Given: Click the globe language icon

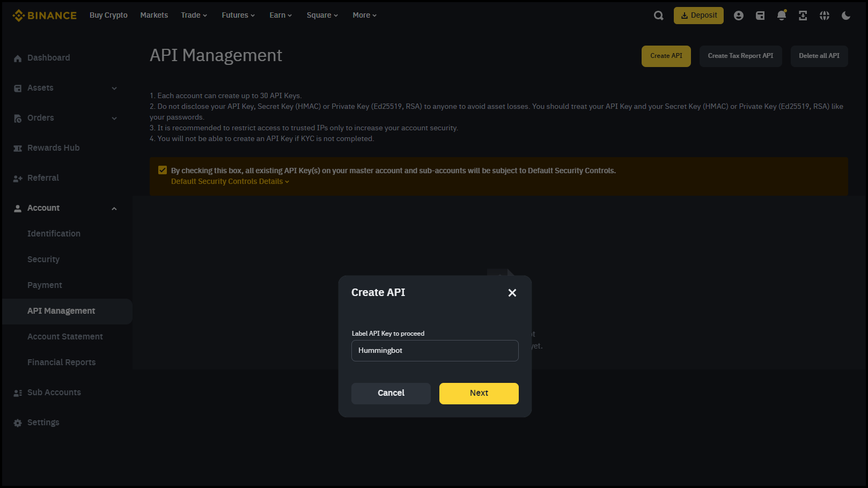Looking at the screenshot, I should click(x=825, y=16).
